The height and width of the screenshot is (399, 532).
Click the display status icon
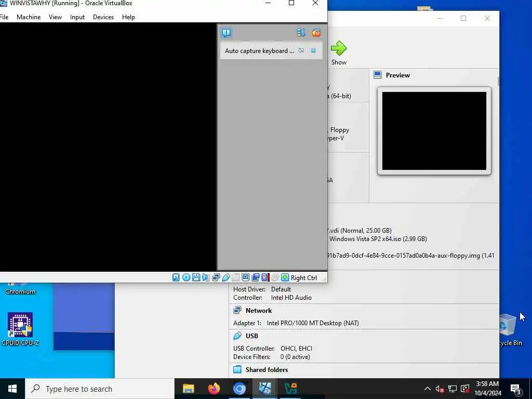[245, 277]
